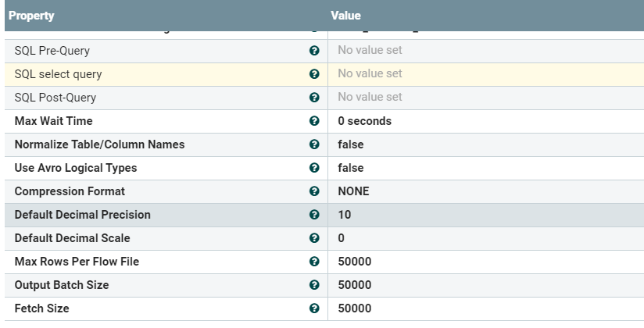This screenshot has height=328, width=644.
Task: Show help for Normalize Table/Column Names
Action: pyautogui.click(x=314, y=144)
